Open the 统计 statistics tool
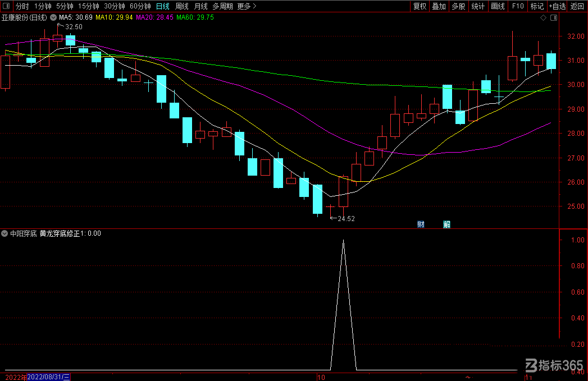The width and height of the screenshot is (588, 381). (478, 6)
